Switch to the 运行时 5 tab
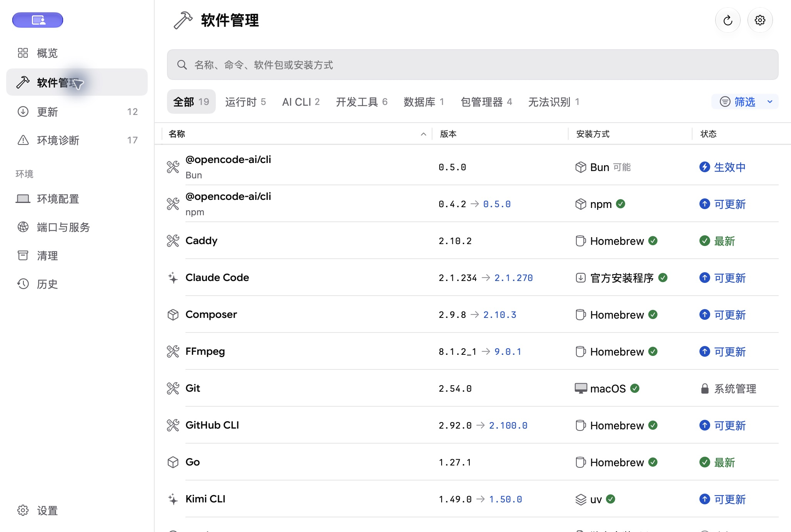Viewport: 791px width, 532px height. coord(245,101)
